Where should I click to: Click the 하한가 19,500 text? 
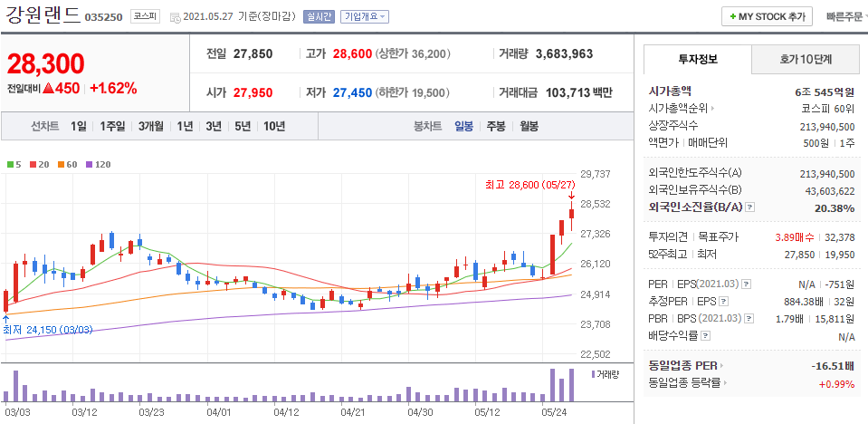coord(413,92)
